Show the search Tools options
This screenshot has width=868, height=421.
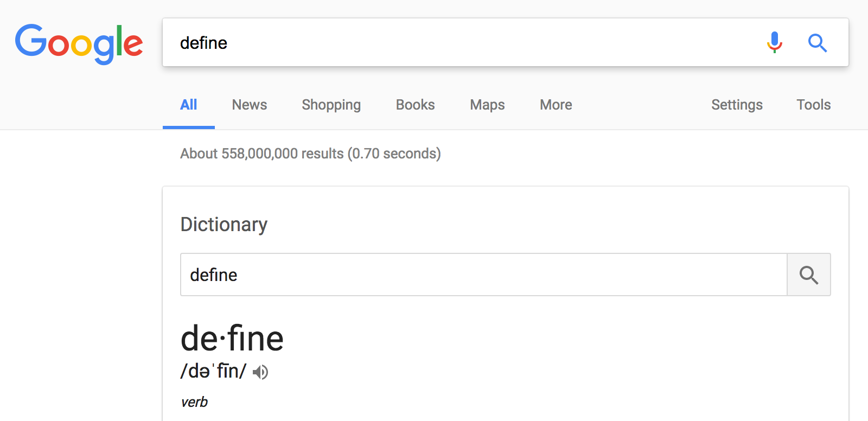click(x=813, y=105)
